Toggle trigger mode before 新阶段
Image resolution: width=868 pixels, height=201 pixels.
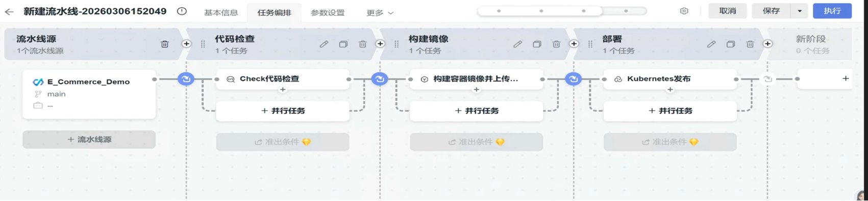(767, 79)
